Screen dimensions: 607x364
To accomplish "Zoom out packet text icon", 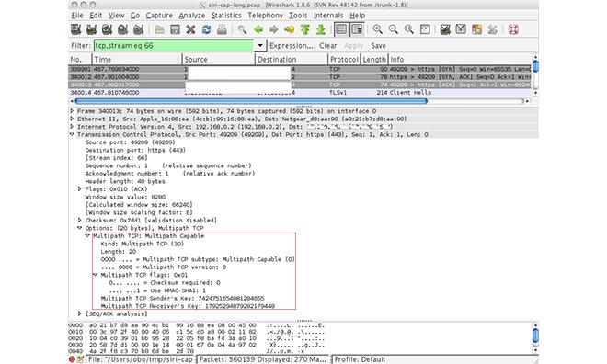I will pos(394,29).
